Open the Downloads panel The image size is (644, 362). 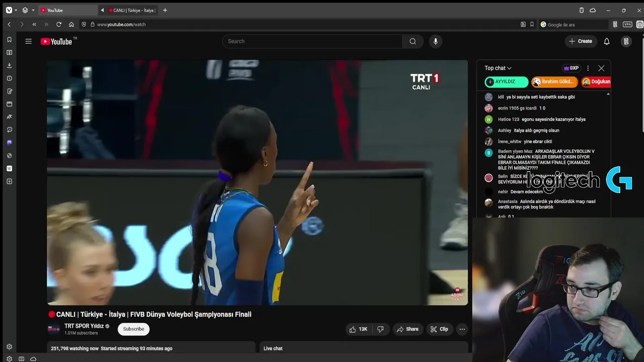click(x=9, y=65)
